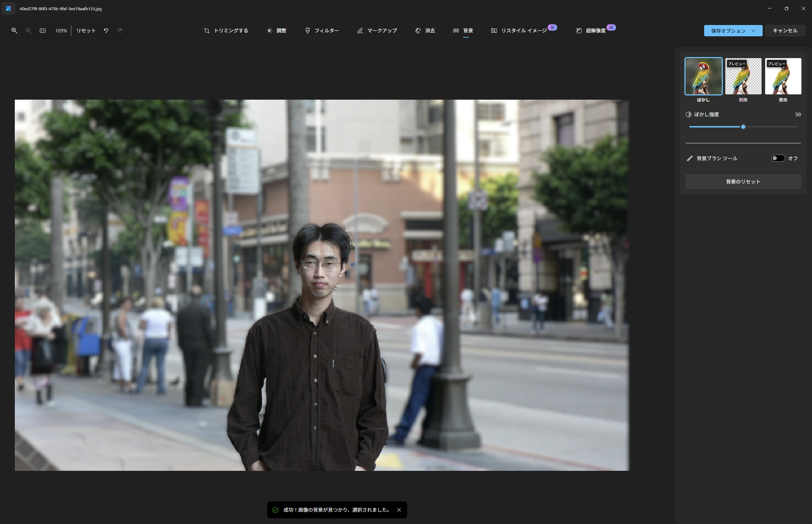Click the zoom in magnifier icon

tap(14, 31)
